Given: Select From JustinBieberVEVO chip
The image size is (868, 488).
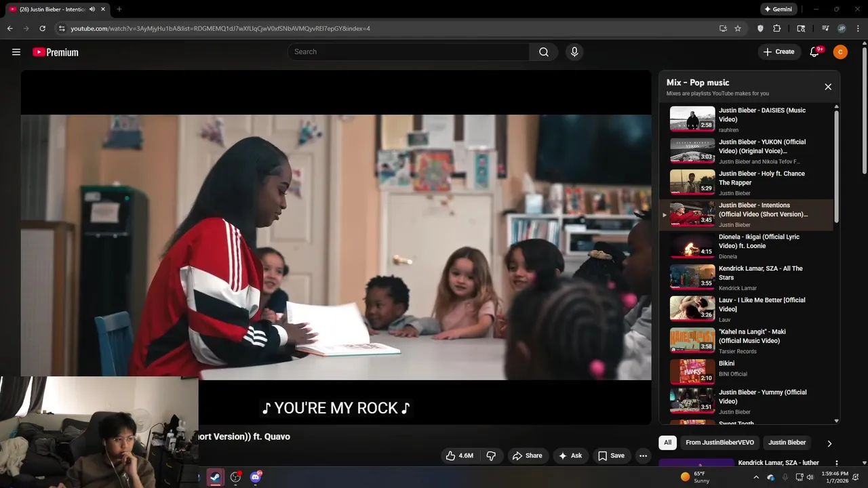Looking at the screenshot, I should pos(719,443).
